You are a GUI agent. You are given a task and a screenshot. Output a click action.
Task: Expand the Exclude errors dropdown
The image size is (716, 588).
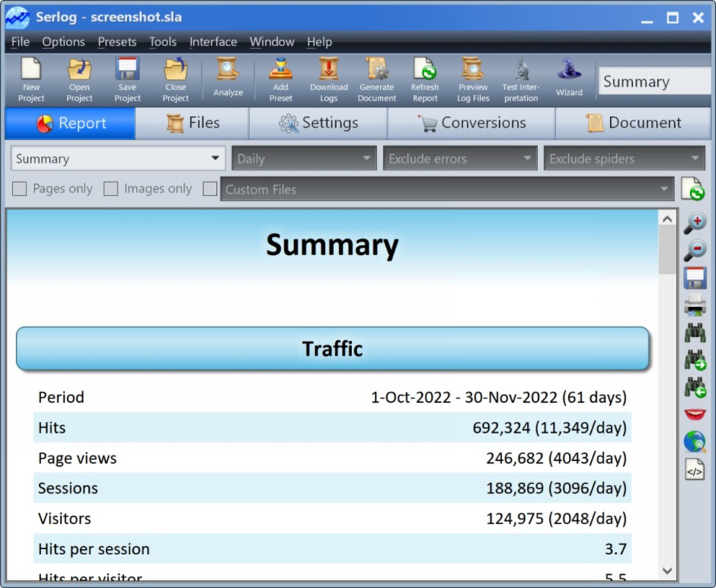460,159
